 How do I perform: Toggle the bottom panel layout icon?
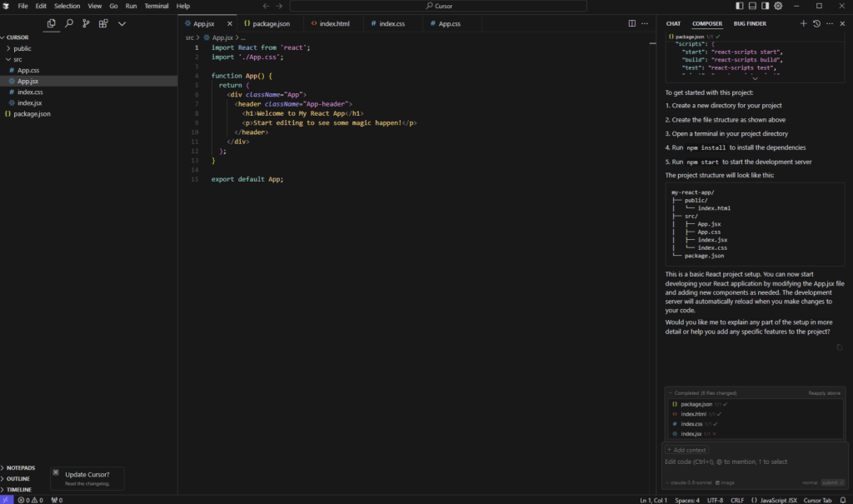[x=752, y=6]
